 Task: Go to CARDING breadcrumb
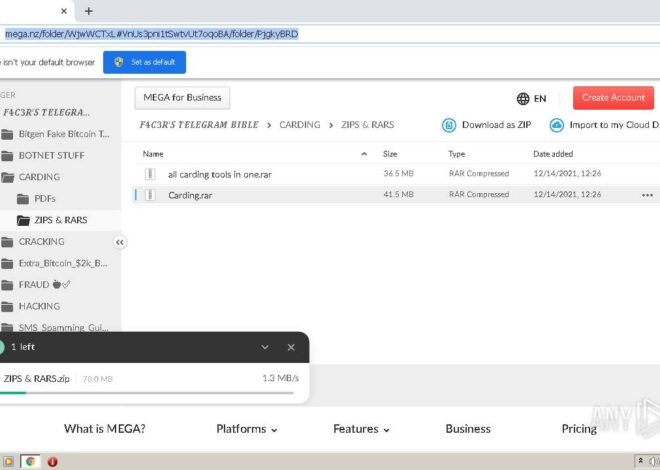coord(300,125)
